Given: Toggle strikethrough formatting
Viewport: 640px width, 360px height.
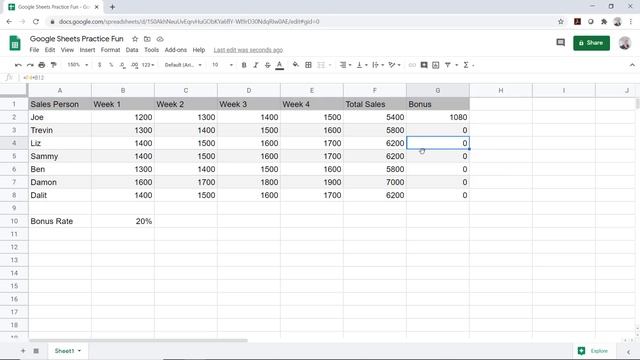Looking at the screenshot, I should [268, 65].
